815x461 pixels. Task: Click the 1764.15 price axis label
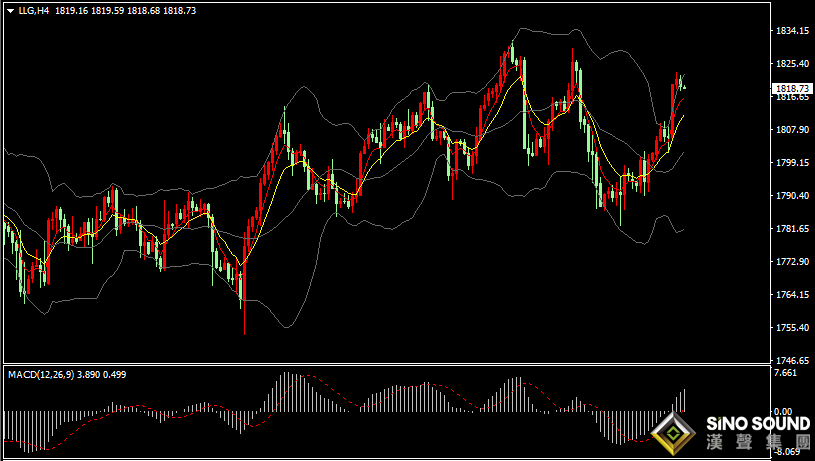pyautogui.click(x=793, y=295)
